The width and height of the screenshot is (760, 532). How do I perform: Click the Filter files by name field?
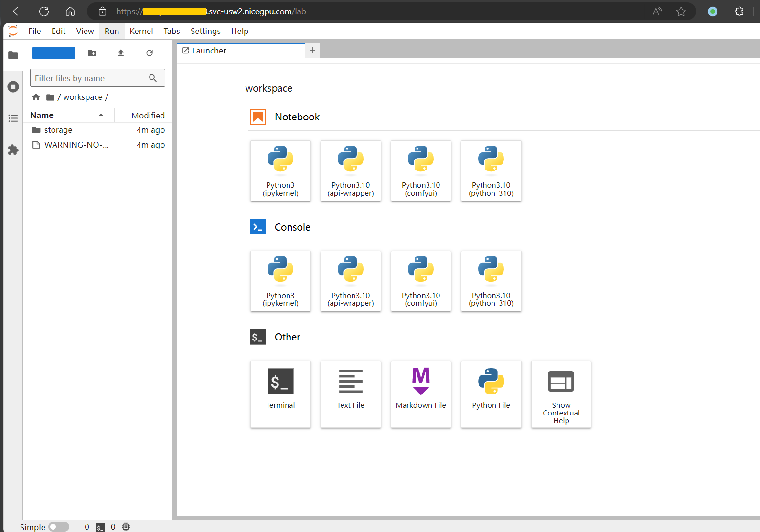click(x=91, y=78)
